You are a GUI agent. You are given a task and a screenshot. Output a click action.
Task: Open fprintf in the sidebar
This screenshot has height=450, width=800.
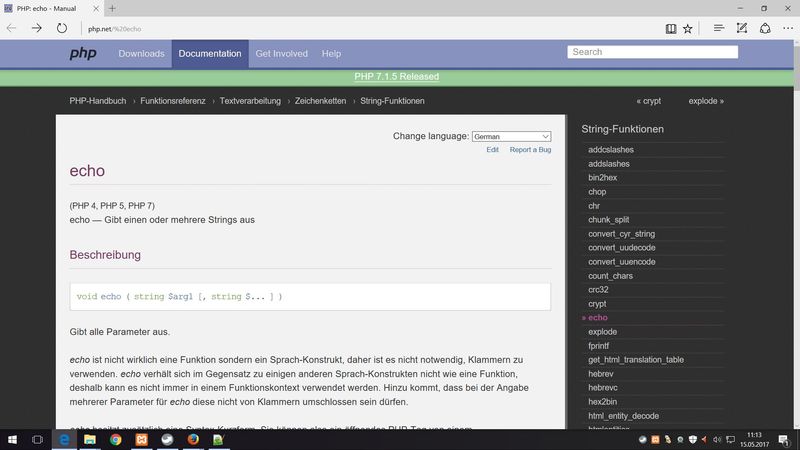click(598, 345)
